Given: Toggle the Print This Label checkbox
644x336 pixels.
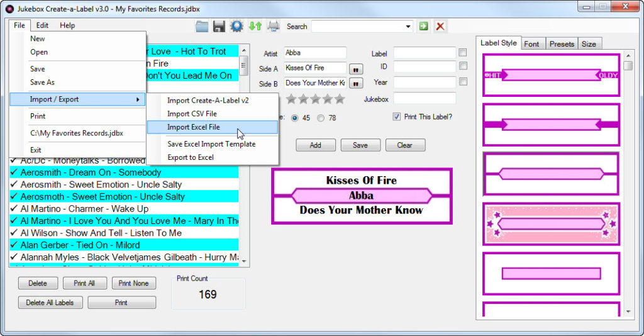Looking at the screenshot, I should click(397, 116).
